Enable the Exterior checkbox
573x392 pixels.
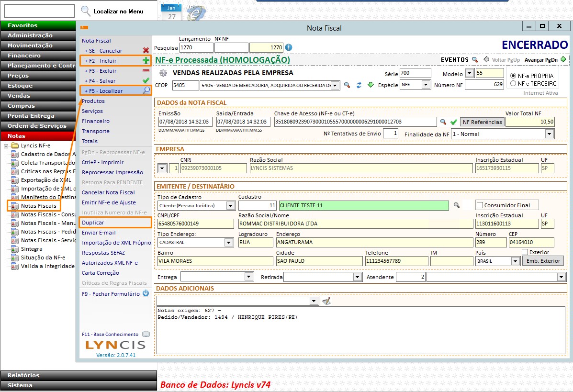(x=525, y=252)
